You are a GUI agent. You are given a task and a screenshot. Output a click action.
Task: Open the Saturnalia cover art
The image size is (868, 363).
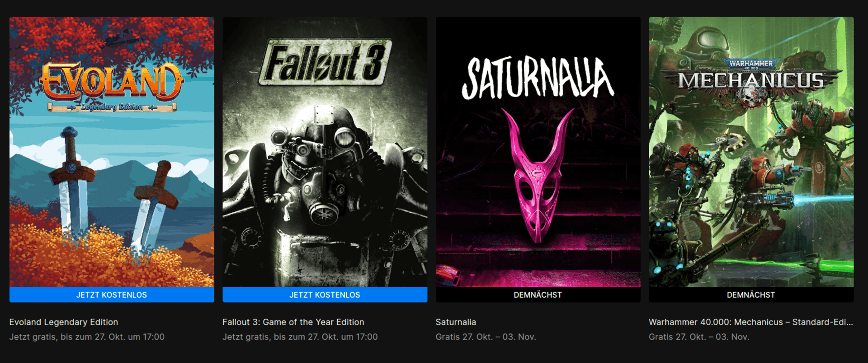point(538,152)
